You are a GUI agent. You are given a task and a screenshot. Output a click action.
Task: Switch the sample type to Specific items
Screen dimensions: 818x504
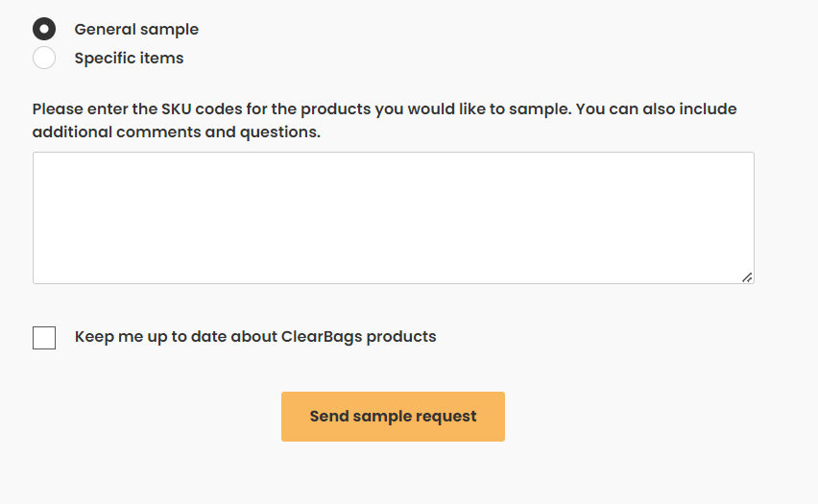pyautogui.click(x=44, y=58)
